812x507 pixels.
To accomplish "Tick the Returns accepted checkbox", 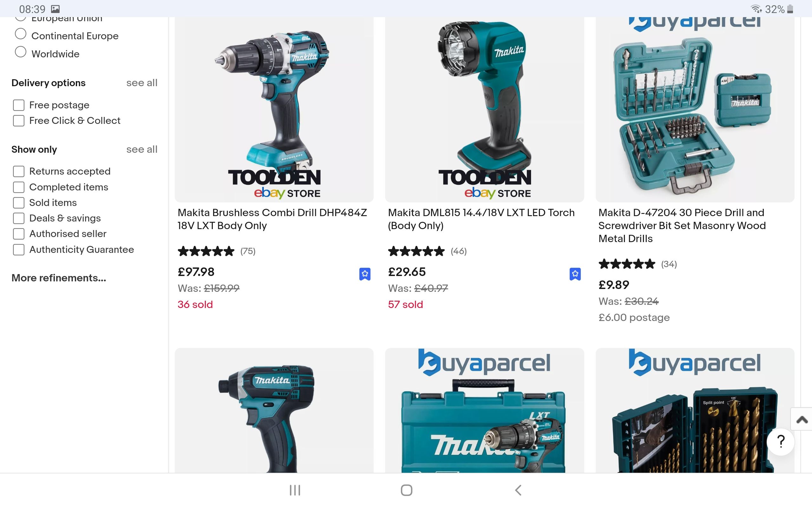I will pos(19,171).
